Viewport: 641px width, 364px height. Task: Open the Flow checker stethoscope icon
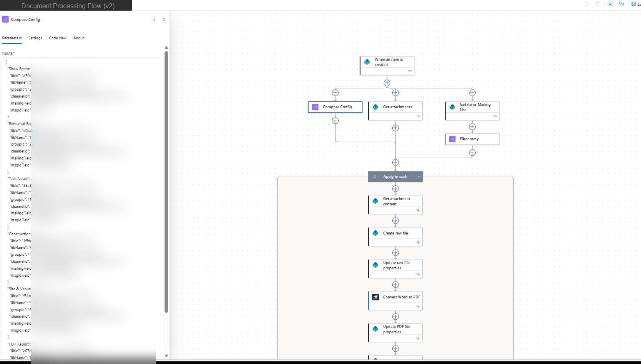621,4
